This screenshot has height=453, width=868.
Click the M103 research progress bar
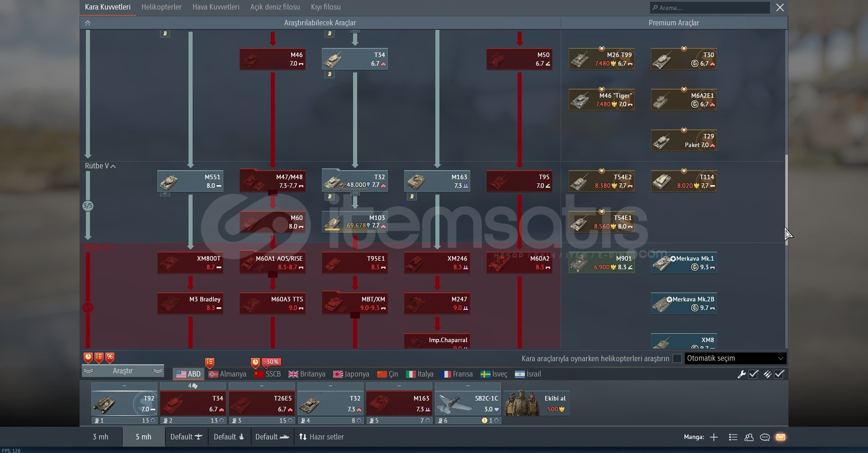[x=332, y=229]
